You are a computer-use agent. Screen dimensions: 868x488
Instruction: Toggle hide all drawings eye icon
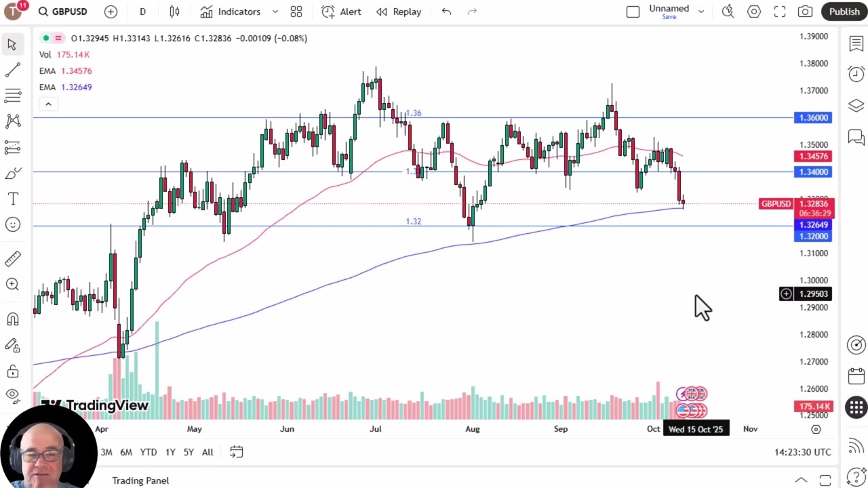coord(13,394)
